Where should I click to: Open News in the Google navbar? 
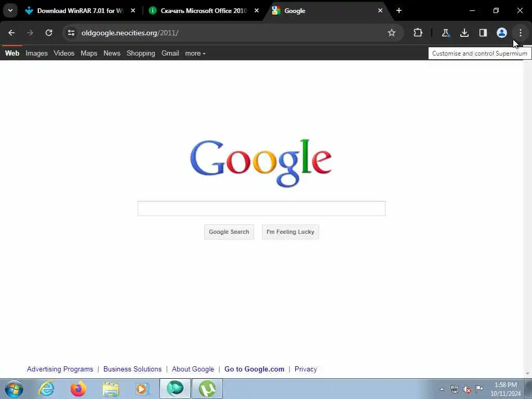(x=112, y=54)
